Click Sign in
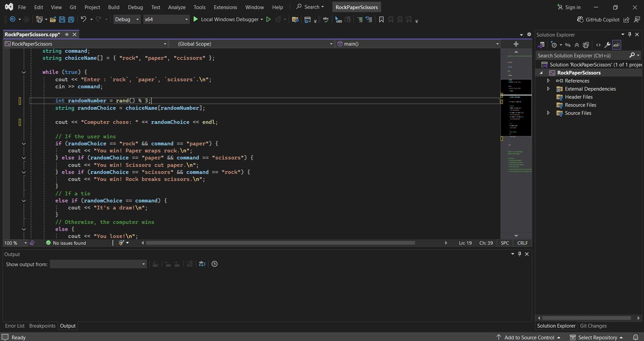The image size is (644, 341). tap(569, 7)
